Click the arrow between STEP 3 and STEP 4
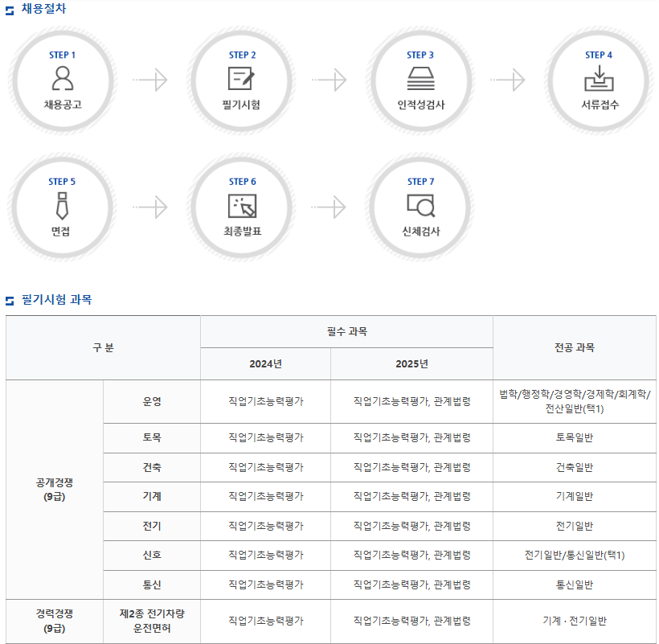This screenshot has height=644, width=659. coord(507,80)
